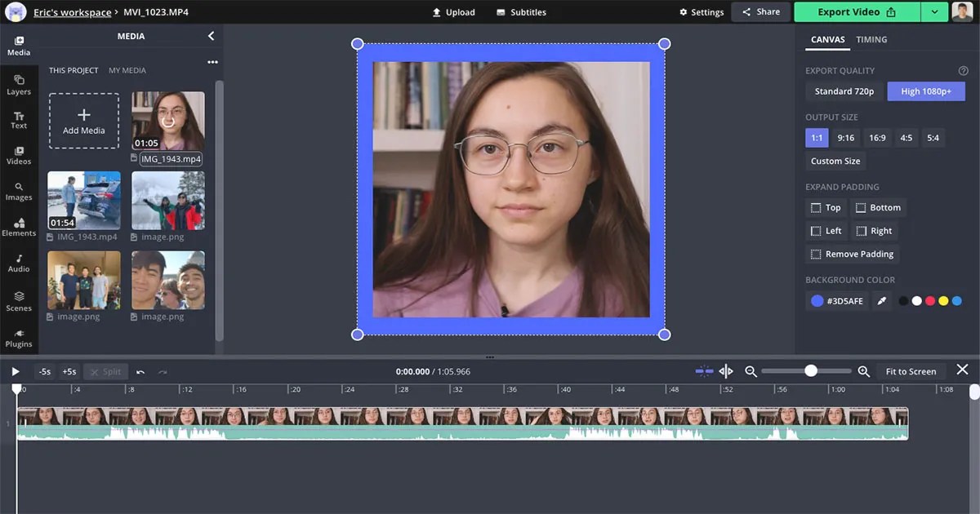Click the Fit to Screen button
The height and width of the screenshot is (514, 980).
pos(911,371)
